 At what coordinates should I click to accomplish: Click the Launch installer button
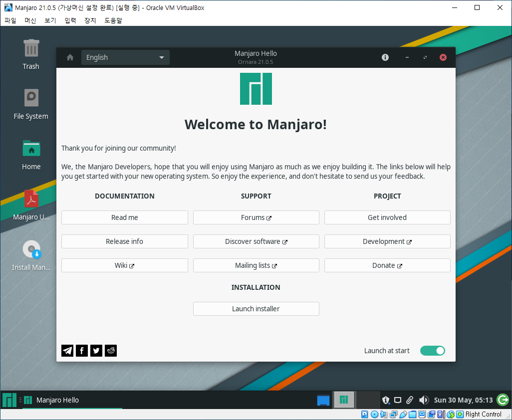256,309
